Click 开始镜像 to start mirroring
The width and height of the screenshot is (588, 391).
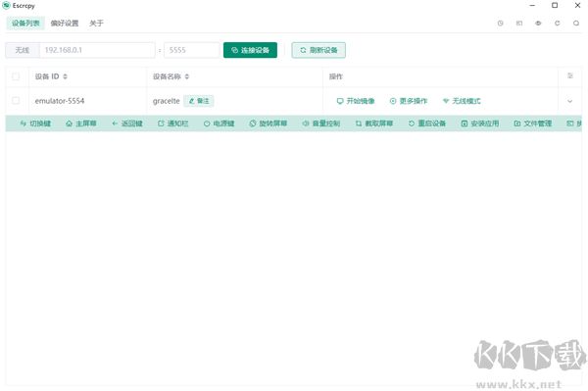(356, 101)
